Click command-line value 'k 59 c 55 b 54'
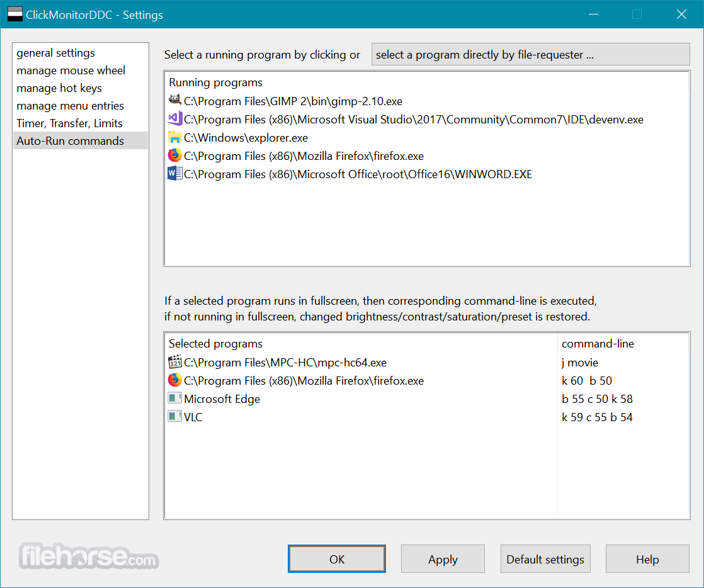This screenshot has height=588, width=704. pos(597,417)
